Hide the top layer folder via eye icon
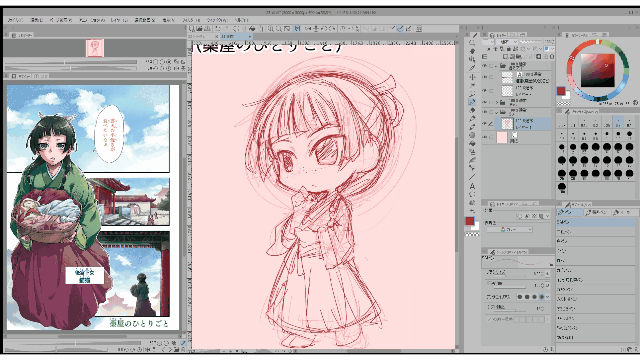This screenshot has height=360, width=640. (x=485, y=66)
